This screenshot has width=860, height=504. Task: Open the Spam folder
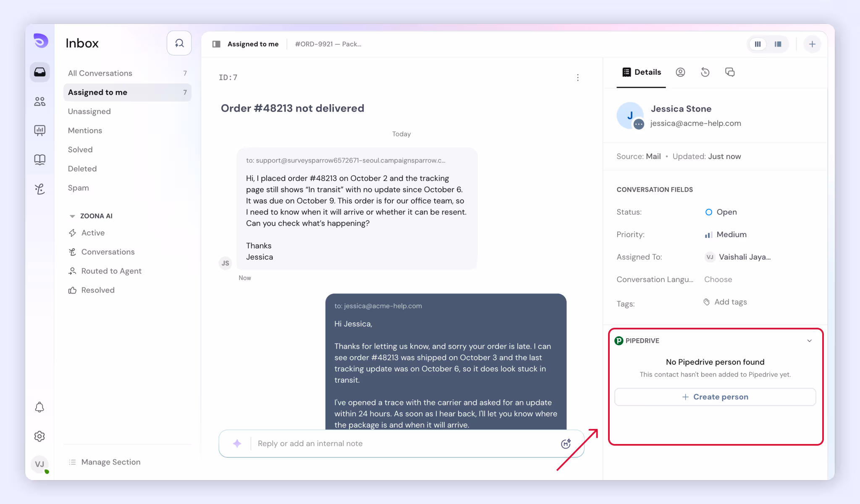[127, 188]
